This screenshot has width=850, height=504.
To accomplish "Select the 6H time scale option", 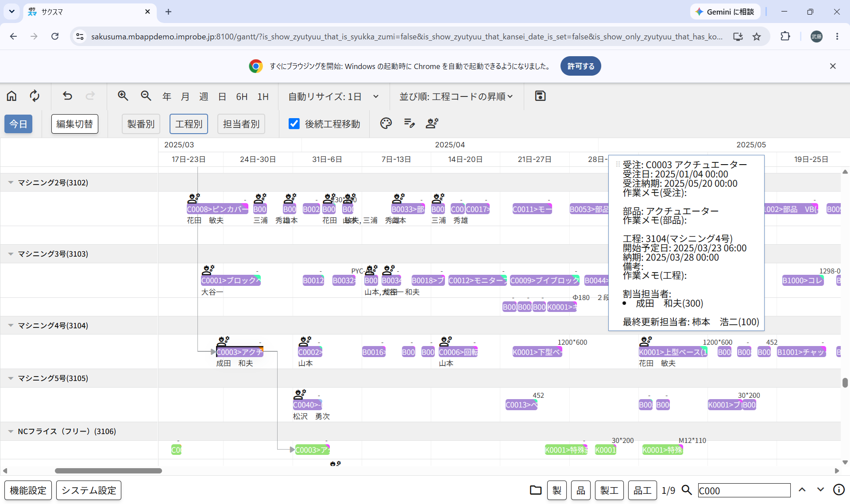I will [x=242, y=96].
